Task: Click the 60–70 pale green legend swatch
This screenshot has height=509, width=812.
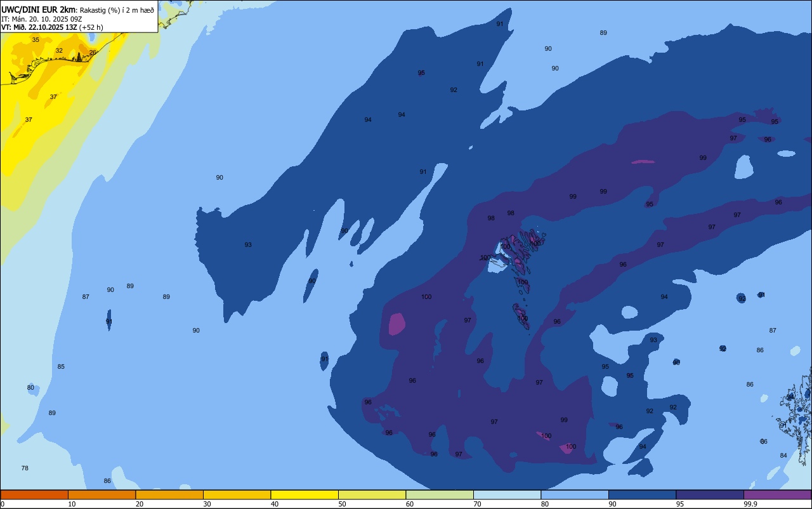Action: point(440,494)
